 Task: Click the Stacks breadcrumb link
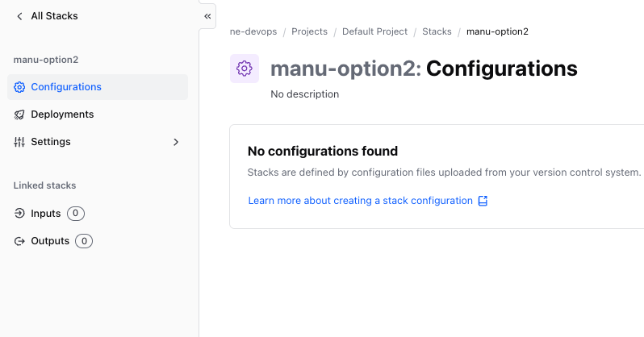pyautogui.click(x=437, y=31)
